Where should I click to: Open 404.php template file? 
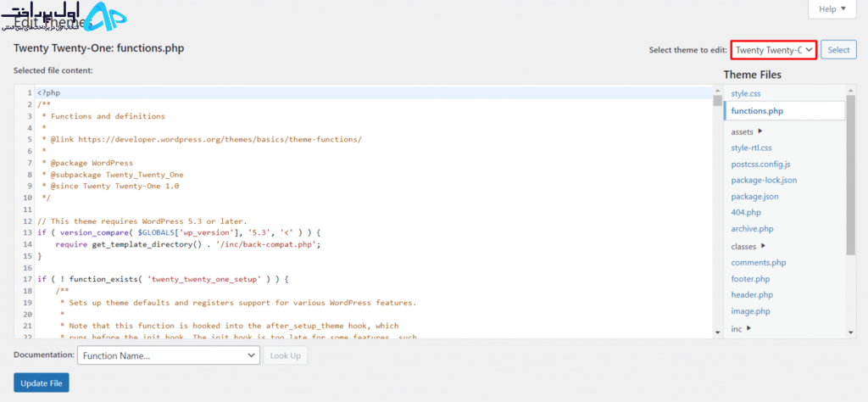pyautogui.click(x=746, y=212)
